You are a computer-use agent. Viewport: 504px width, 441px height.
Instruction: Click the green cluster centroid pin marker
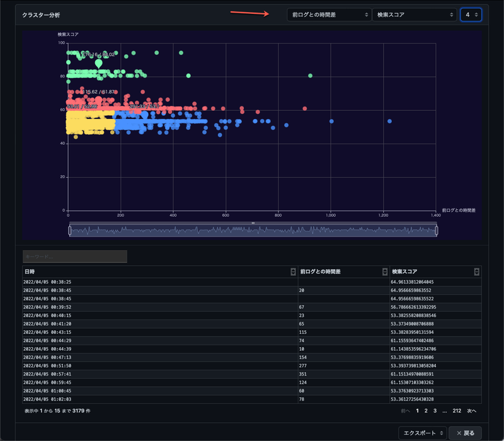tap(98, 63)
